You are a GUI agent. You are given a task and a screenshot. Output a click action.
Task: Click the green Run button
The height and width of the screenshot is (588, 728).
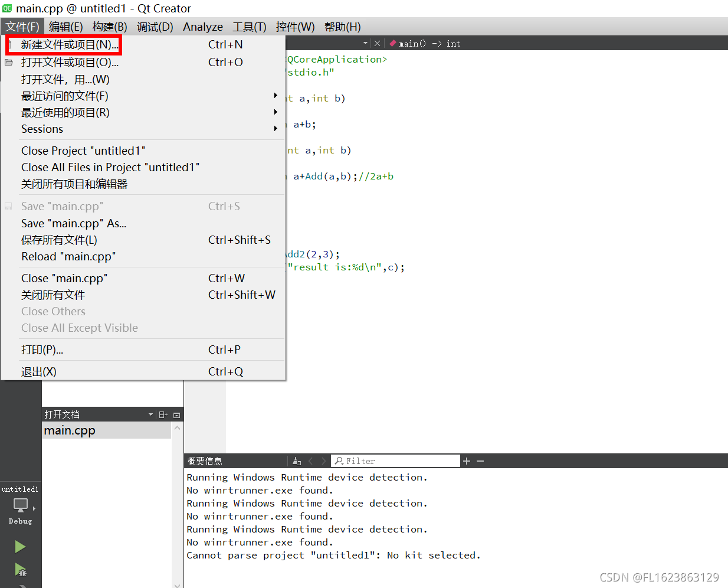click(x=20, y=547)
